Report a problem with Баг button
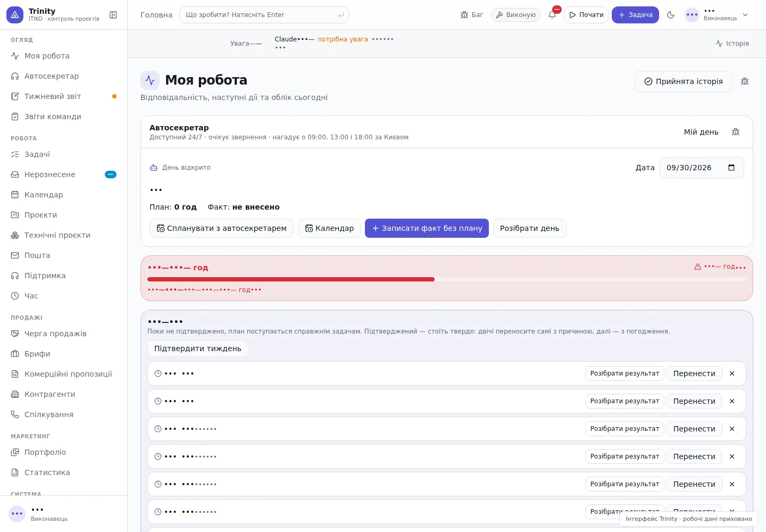The width and height of the screenshot is (766, 532). (472, 15)
